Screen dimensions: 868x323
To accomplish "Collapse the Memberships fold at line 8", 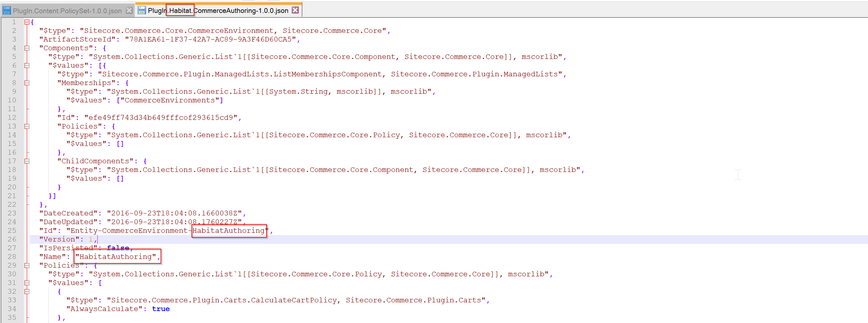I will [27, 83].
